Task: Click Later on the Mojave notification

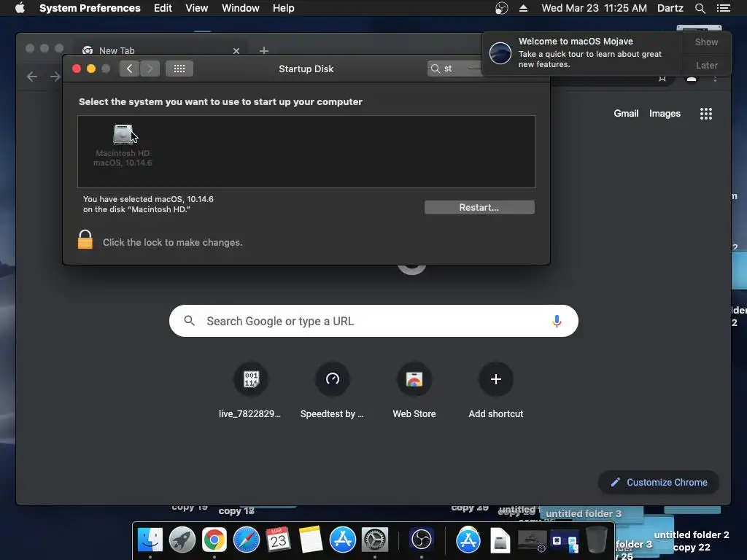Action: coord(706,65)
